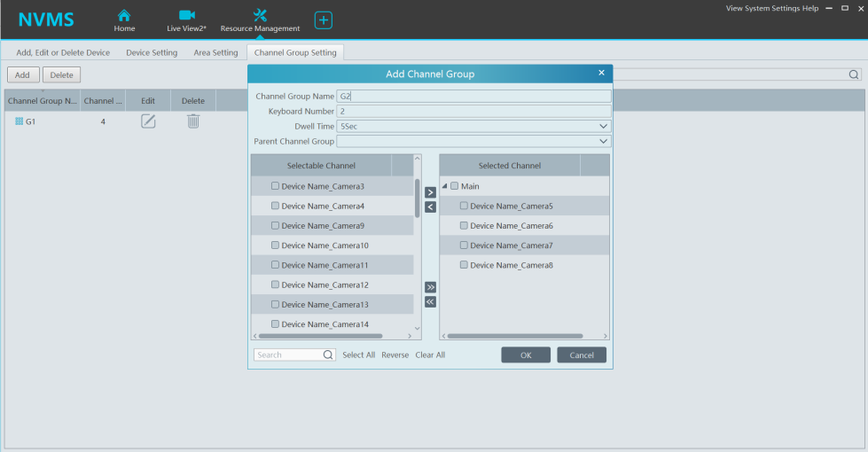Viewport: 868px width, 452px height.
Task: Click the Channel Group Name input field
Action: [473, 97]
